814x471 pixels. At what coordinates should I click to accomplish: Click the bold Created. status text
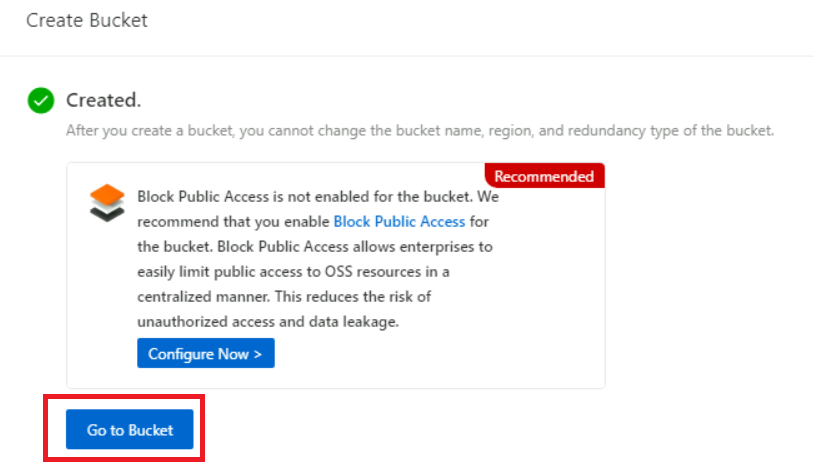[x=103, y=100]
